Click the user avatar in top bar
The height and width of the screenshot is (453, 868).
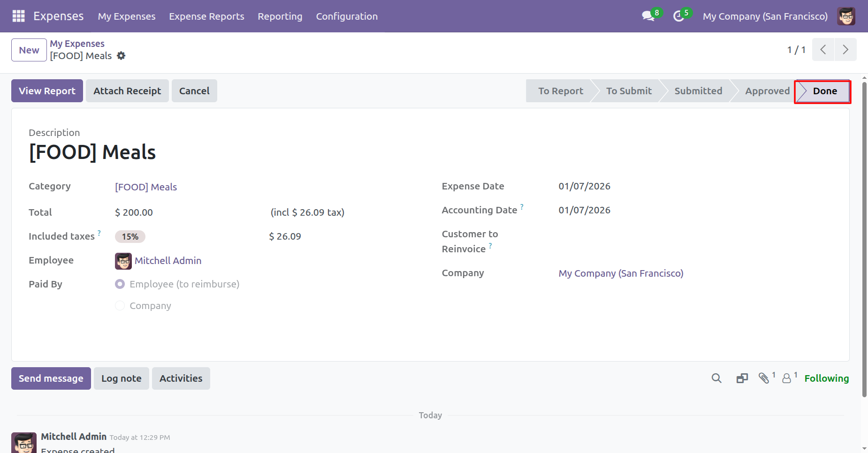846,16
